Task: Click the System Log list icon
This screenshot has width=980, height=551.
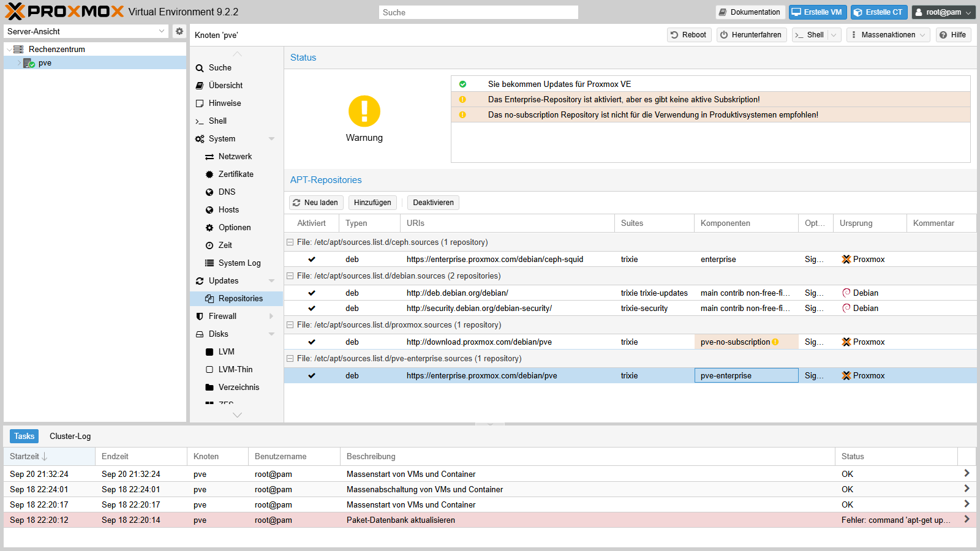Action: pyautogui.click(x=209, y=263)
